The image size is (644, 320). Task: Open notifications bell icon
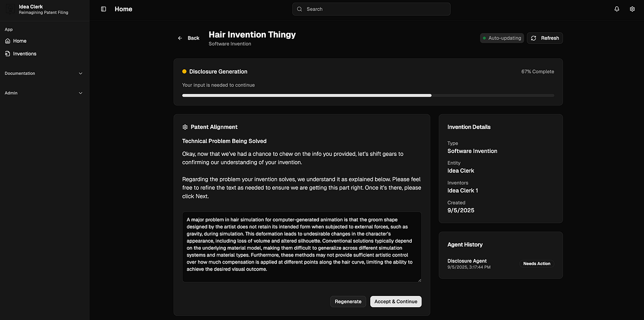point(617,9)
